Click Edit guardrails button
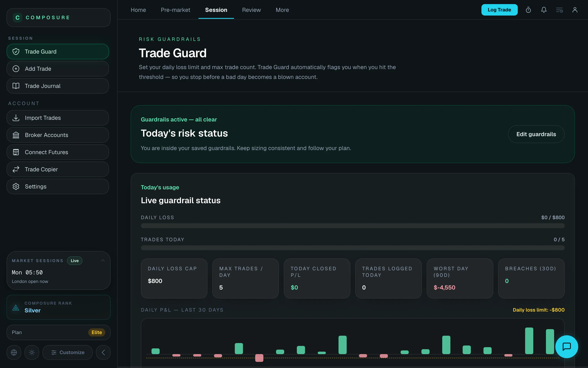 coord(536,134)
